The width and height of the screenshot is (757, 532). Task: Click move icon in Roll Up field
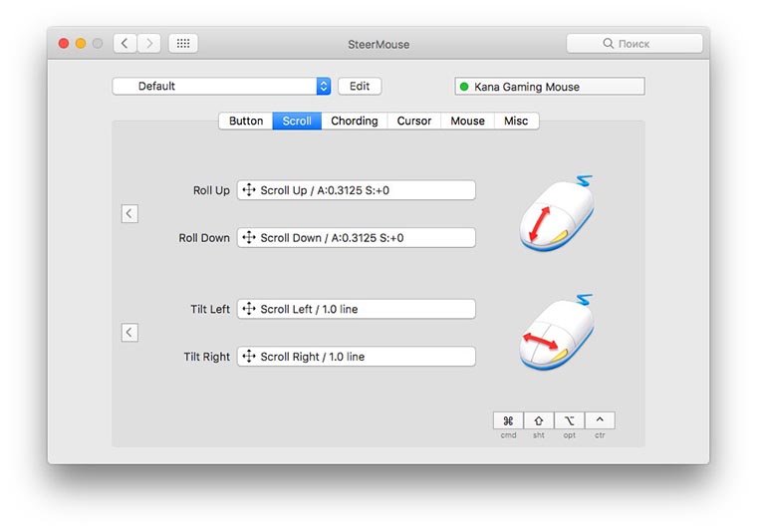[x=249, y=190]
